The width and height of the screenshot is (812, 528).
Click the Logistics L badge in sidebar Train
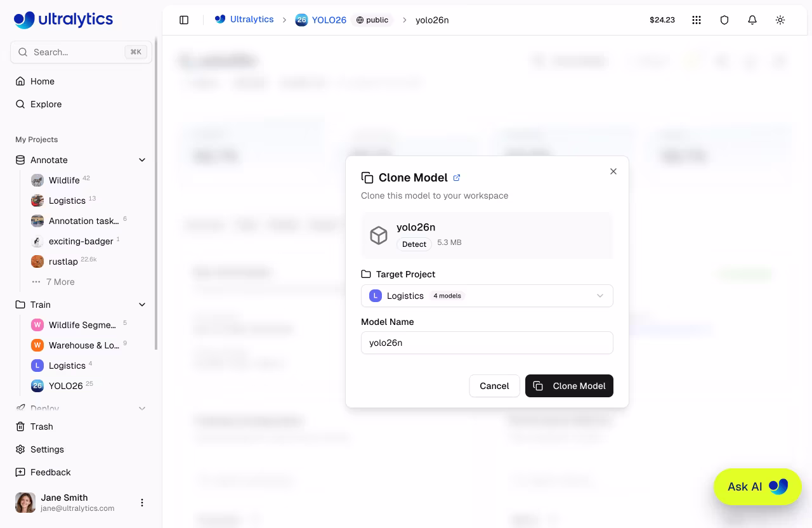coord(37,366)
